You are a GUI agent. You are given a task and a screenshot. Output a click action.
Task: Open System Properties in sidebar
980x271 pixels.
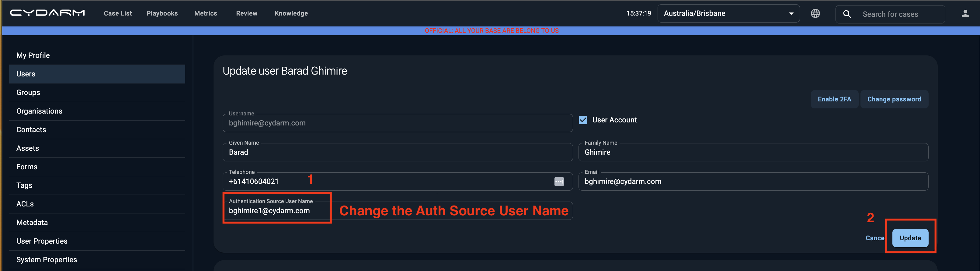pyautogui.click(x=97, y=259)
